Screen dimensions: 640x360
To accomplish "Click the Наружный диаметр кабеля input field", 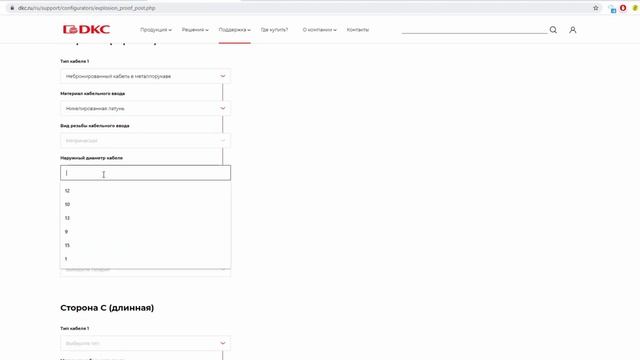I will [x=145, y=173].
